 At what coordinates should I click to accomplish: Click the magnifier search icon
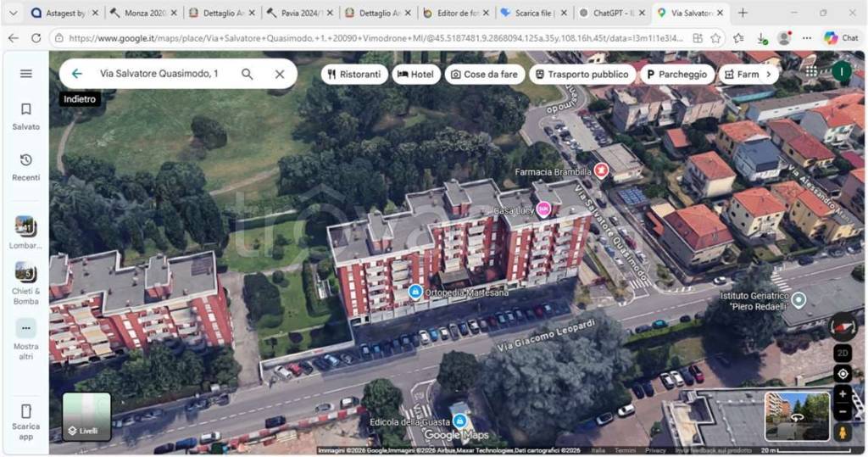tap(247, 74)
